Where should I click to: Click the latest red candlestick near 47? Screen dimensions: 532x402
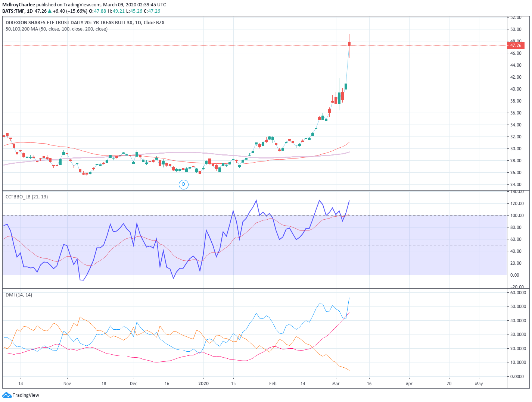pos(349,44)
